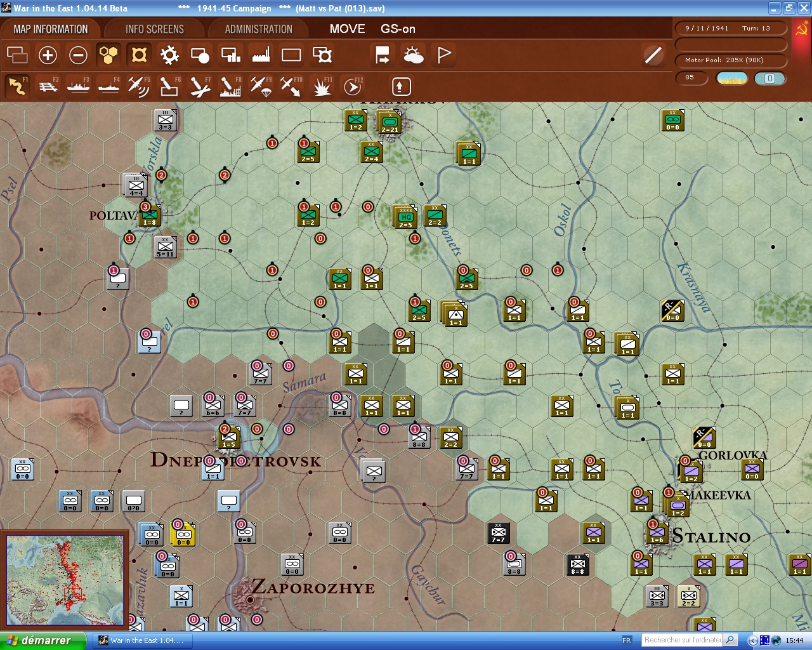Toggle the factory overlay icon
812x650 pixels.
pos(261,55)
